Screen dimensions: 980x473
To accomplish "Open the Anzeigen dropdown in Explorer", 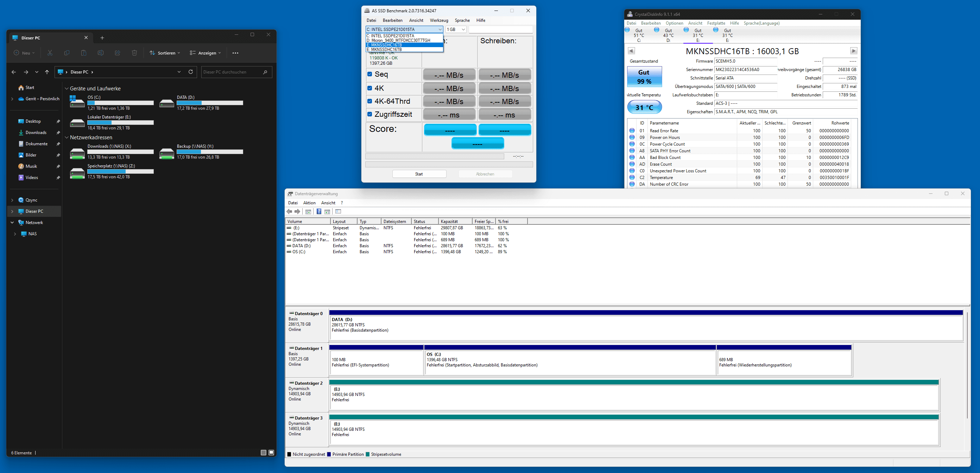I will pyautogui.click(x=205, y=53).
